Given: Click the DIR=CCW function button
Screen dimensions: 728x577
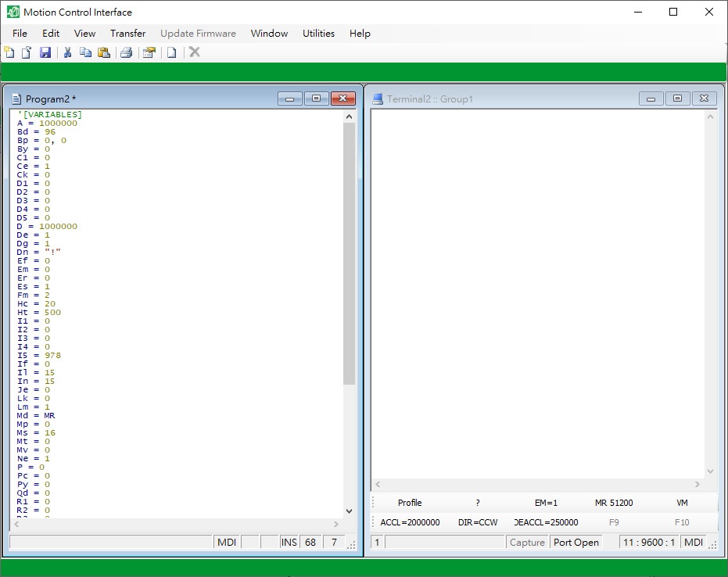Looking at the screenshot, I should [x=477, y=522].
